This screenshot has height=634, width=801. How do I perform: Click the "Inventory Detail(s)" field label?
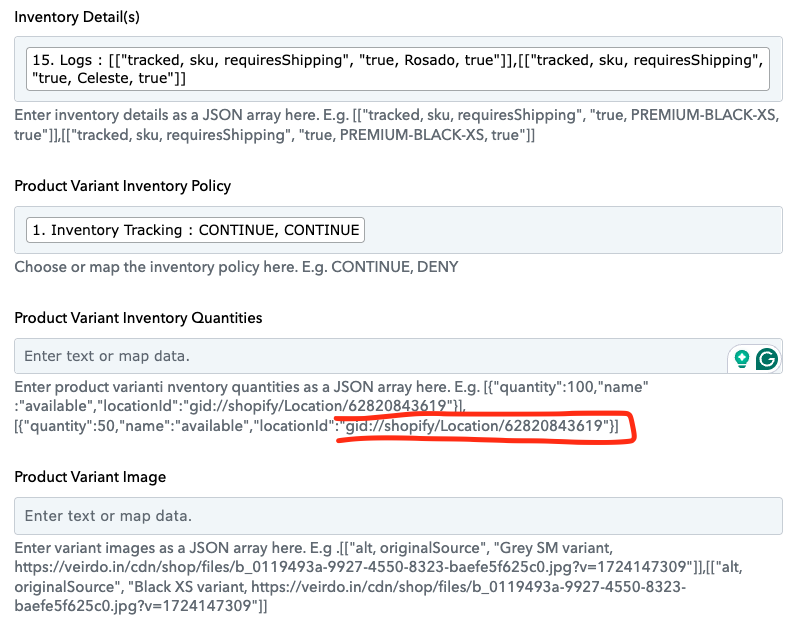pyautogui.click(x=77, y=17)
